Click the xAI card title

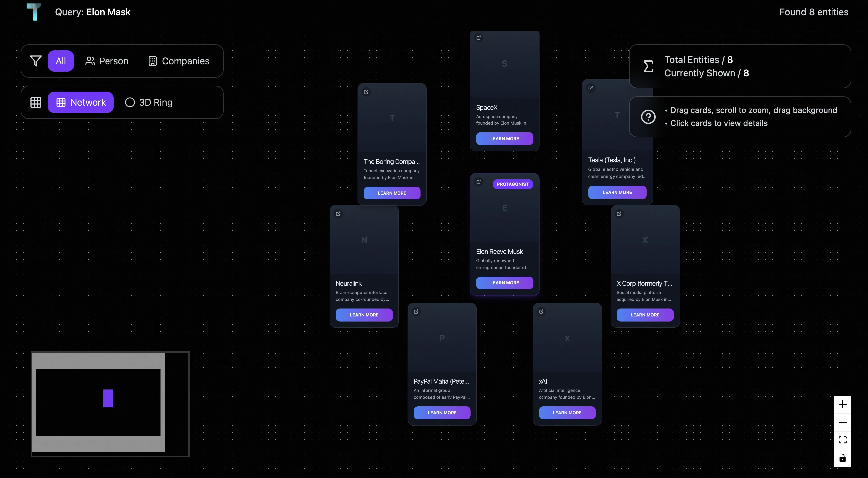pyautogui.click(x=543, y=381)
